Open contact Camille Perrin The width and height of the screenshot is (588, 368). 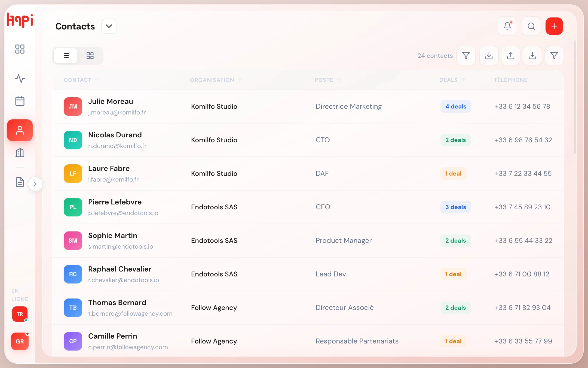(x=113, y=336)
